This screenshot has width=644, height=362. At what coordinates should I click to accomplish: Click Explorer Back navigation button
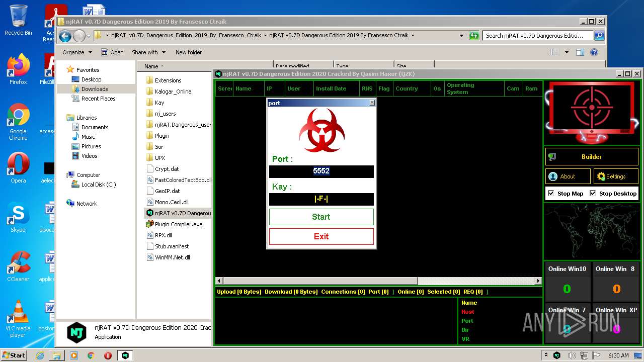coord(65,36)
